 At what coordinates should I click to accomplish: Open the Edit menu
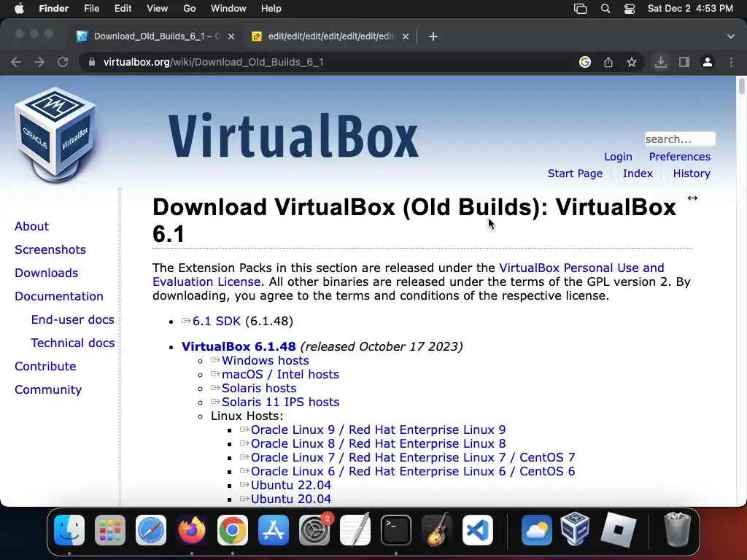(123, 9)
